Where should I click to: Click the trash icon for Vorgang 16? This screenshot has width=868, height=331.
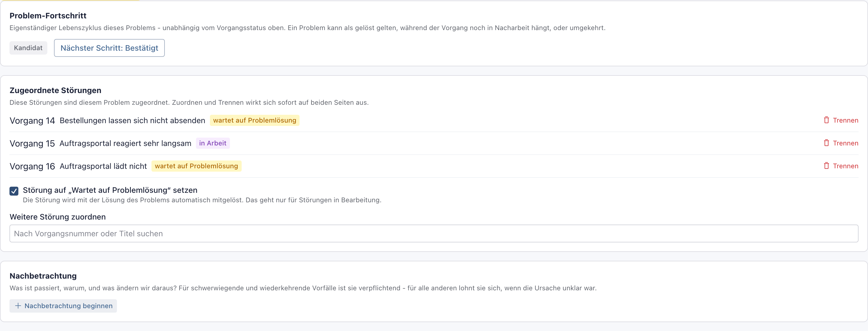click(x=826, y=166)
